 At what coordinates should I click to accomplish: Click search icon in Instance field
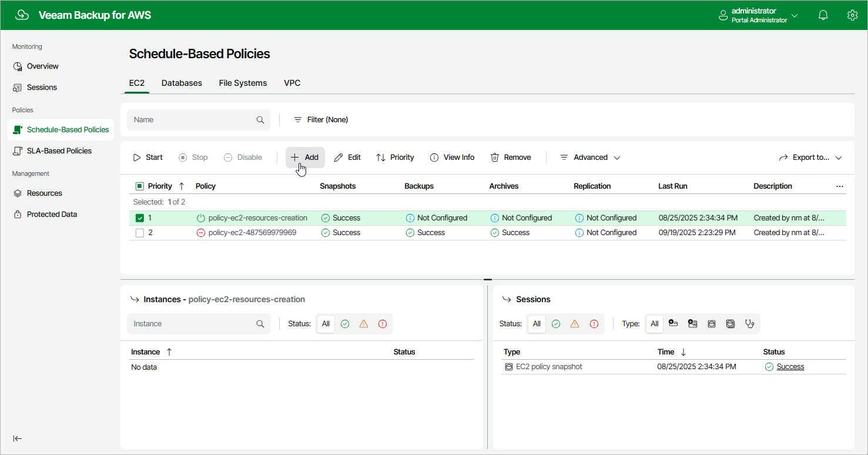click(x=260, y=324)
